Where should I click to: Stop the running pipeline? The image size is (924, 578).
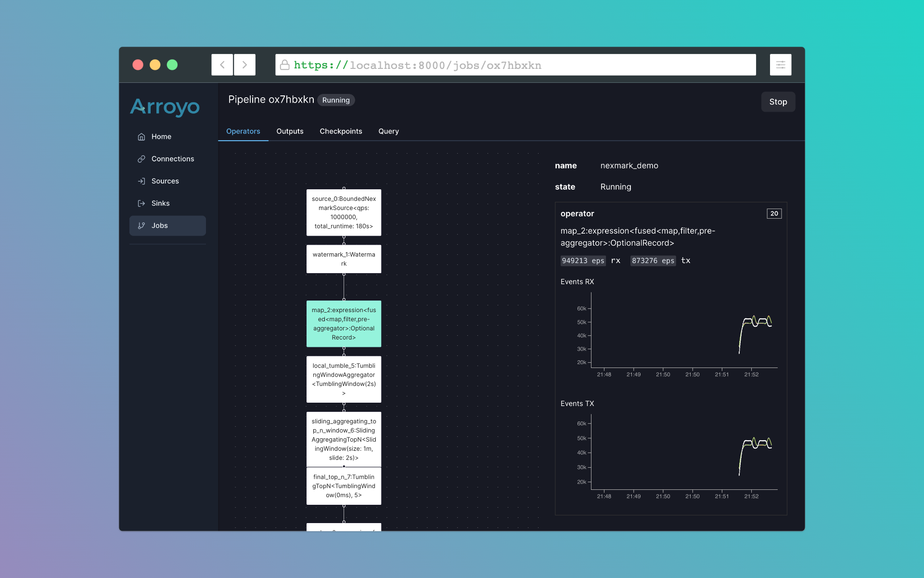[x=778, y=102]
